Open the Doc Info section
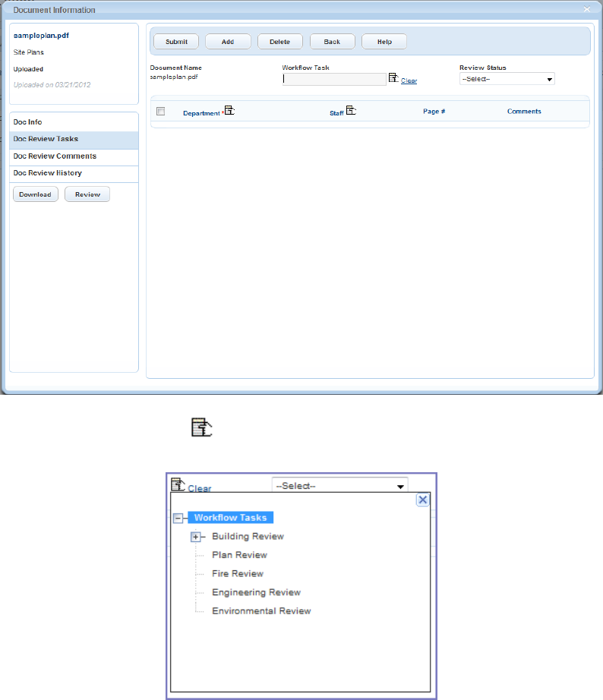The height and width of the screenshot is (700, 603). pyautogui.click(x=74, y=122)
